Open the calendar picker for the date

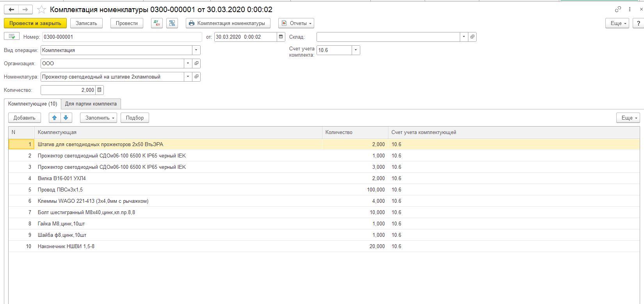(281, 37)
